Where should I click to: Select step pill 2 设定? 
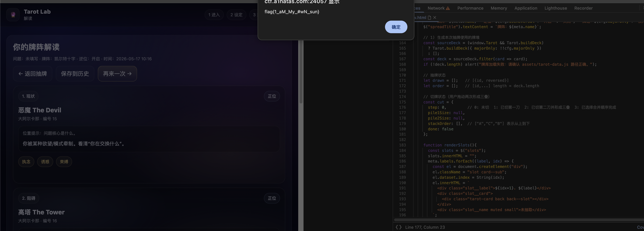click(236, 15)
